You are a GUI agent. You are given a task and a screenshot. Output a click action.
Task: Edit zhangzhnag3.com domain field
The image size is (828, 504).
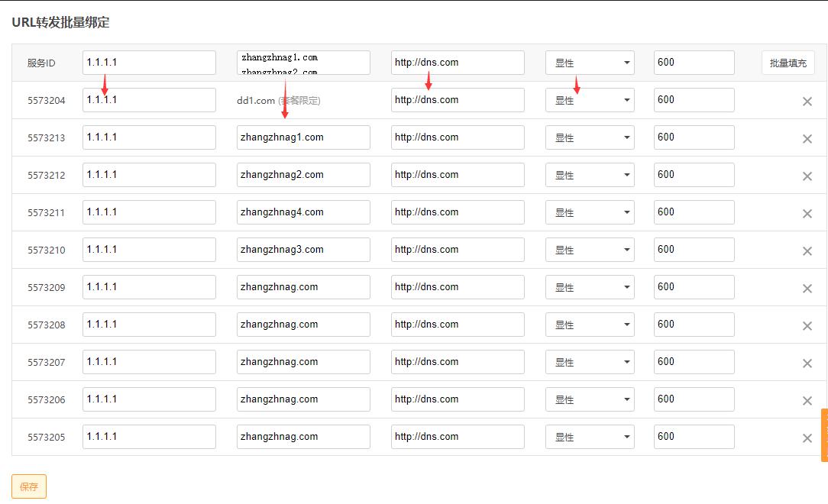[303, 250]
